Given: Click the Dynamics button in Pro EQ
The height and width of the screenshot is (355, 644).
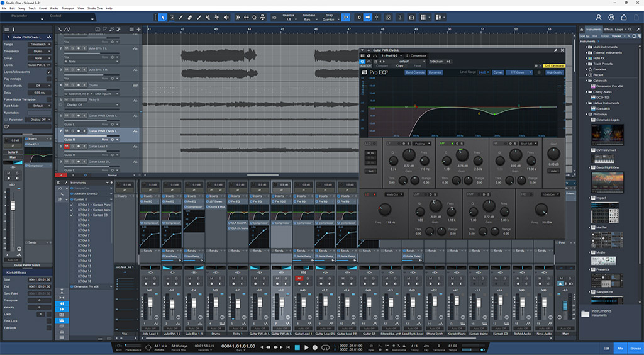Looking at the screenshot, I should [435, 72].
